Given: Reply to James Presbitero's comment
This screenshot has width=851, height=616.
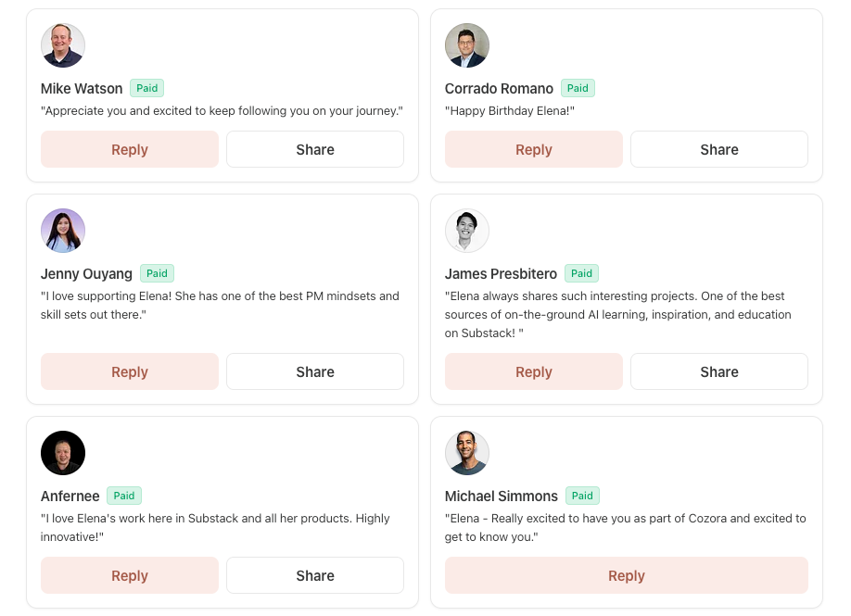Looking at the screenshot, I should click(534, 371).
